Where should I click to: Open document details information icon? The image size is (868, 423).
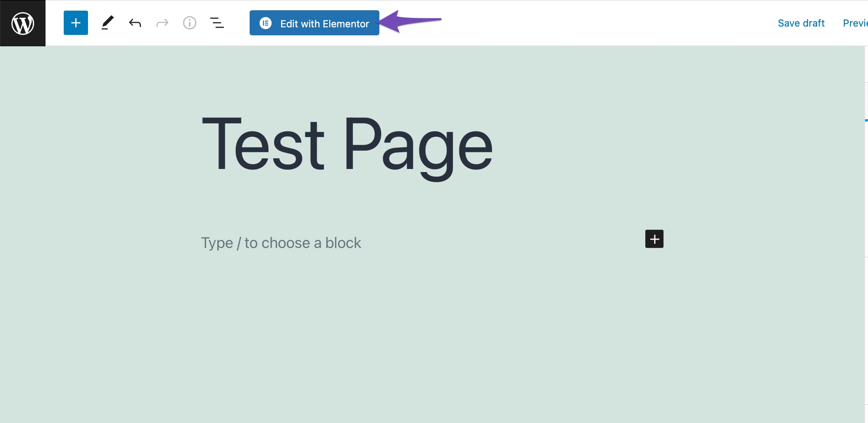coord(189,23)
